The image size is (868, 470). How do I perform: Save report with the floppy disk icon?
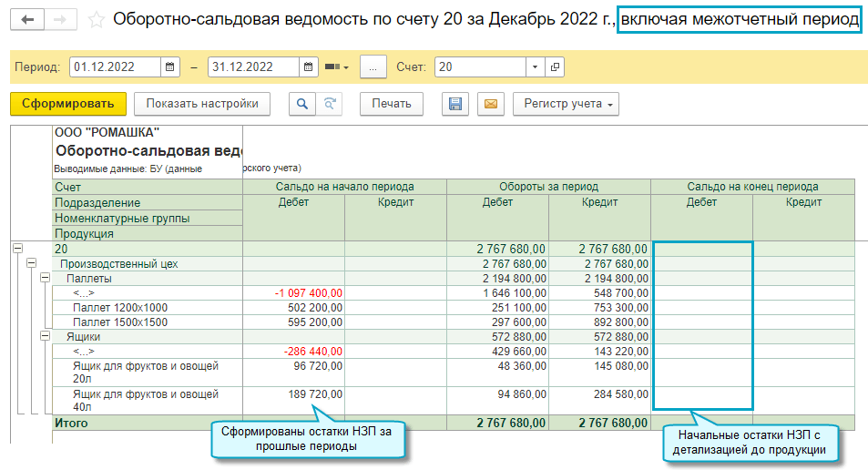pyautogui.click(x=455, y=104)
